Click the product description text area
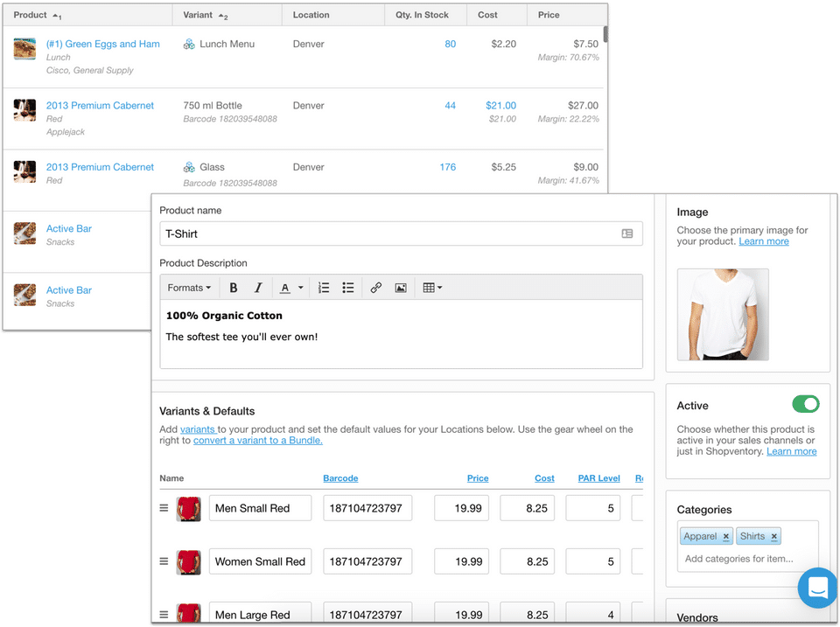 pos(401,333)
